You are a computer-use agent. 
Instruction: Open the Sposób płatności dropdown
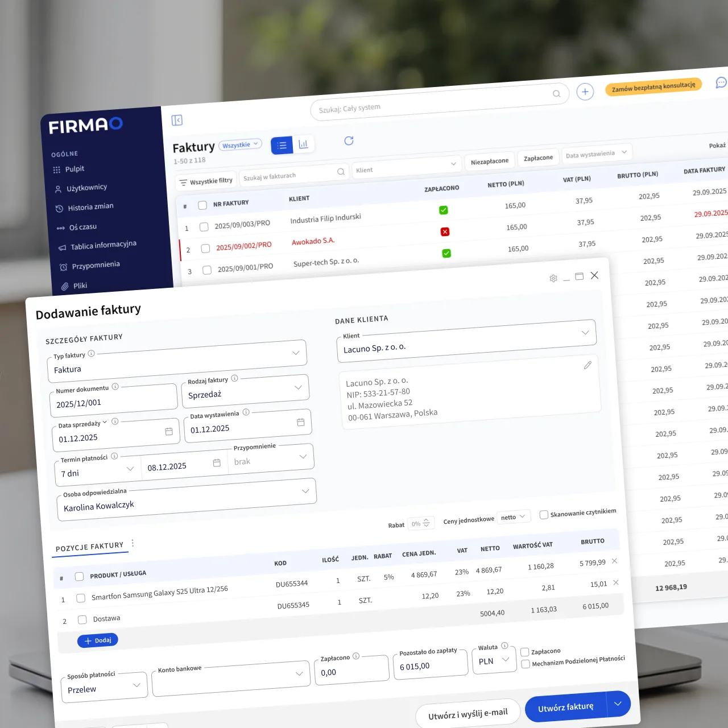tap(104, 686)
